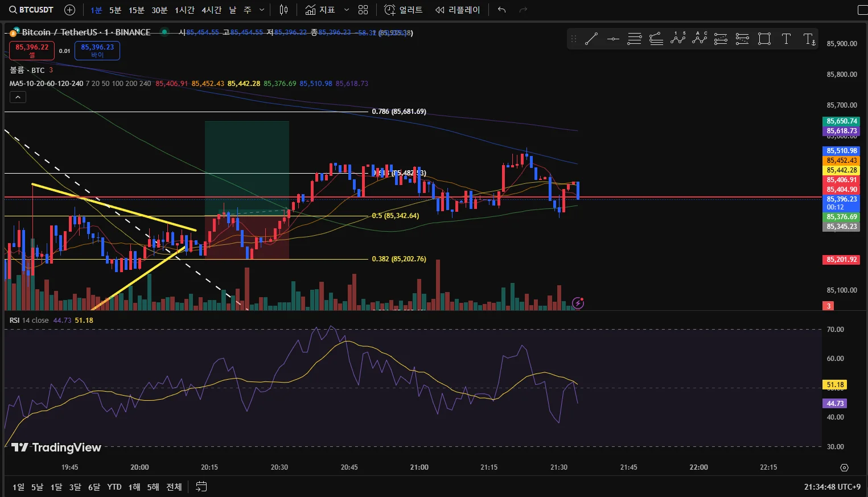Pick the eighth drawing tool with dotted lines
Screen dimensions: 868x497
[721, 39]
